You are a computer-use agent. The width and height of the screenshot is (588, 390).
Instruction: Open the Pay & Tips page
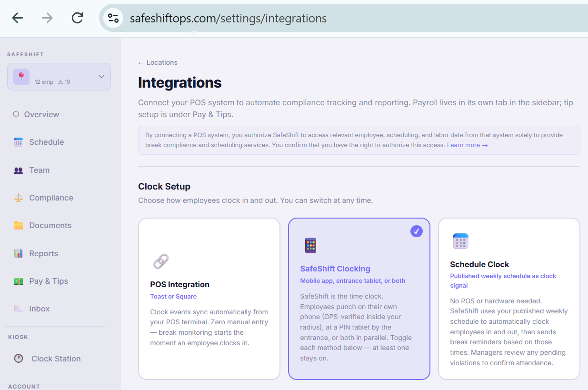click(x=49, y=281)
